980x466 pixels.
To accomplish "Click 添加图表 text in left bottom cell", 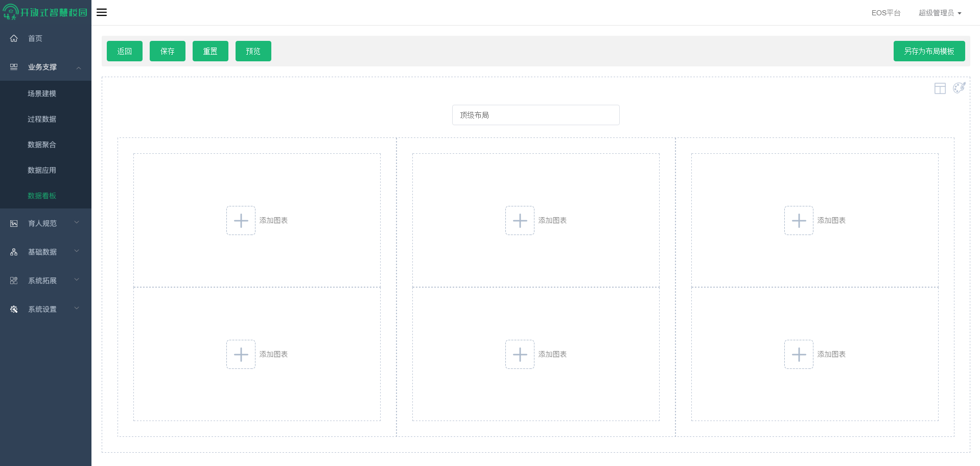I will pyautogui.click(x=273, y=354).
